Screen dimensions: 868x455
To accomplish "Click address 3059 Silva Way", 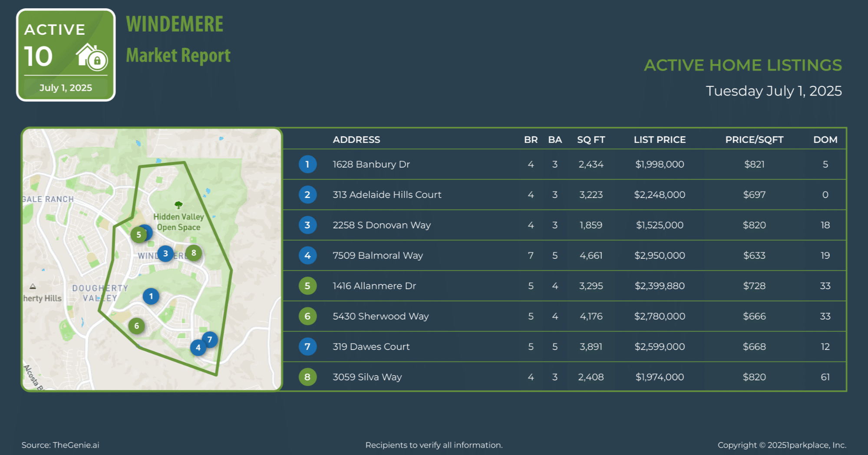I will pyautogui.click(x=367, y=377).
